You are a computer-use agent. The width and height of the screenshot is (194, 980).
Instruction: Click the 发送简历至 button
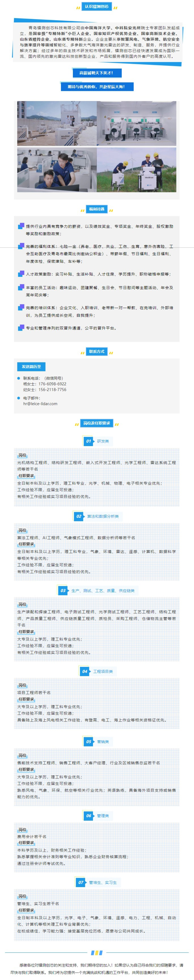(31, 366)
